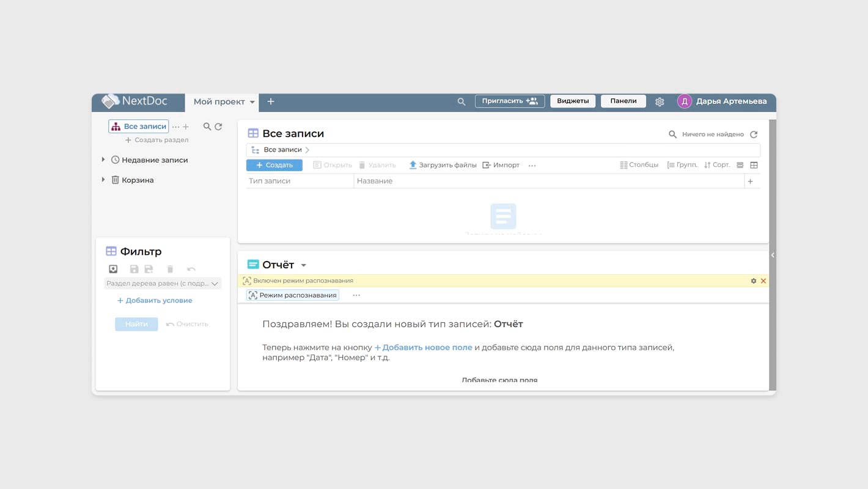Open the Импорт import tool
The height and width of the screenshot is (489, 868).
(x=501, y=165)
